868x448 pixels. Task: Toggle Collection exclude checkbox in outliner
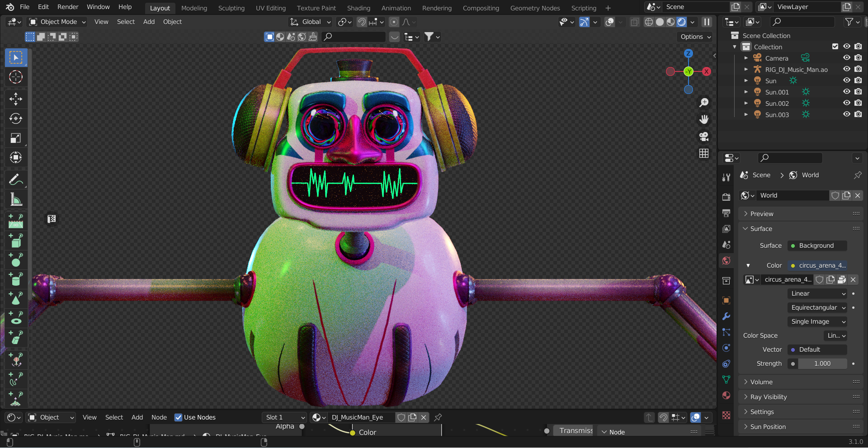point(835,47)
